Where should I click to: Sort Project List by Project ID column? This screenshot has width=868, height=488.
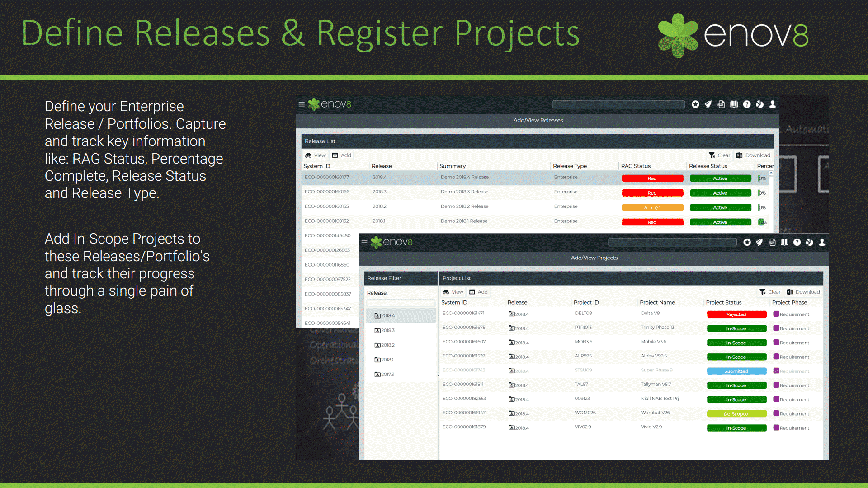(586, 303)
